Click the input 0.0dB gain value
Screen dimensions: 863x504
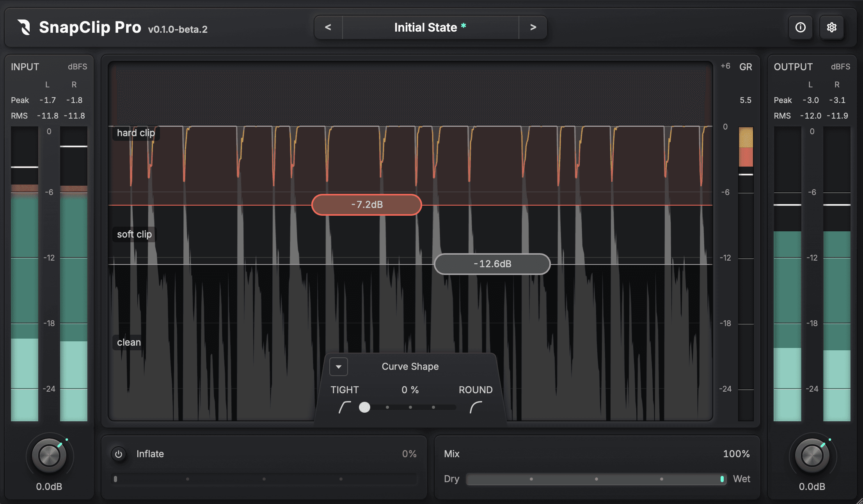click(x=49, y=487)
